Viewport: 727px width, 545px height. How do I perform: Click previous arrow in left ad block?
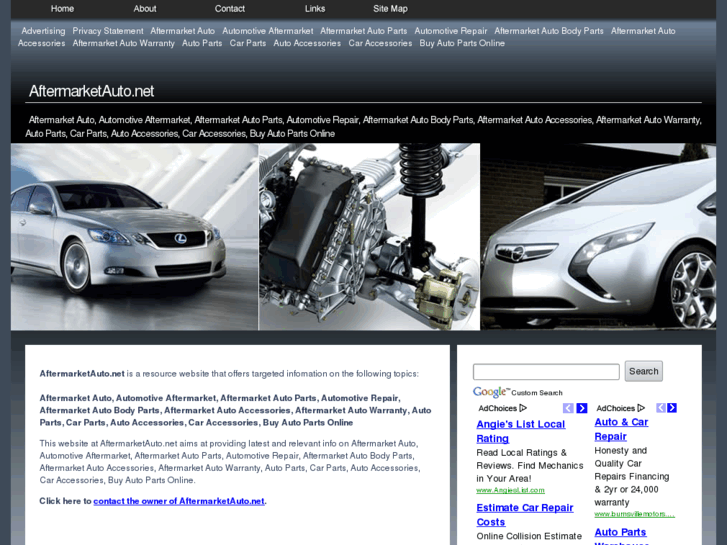(x=568, y=408)
